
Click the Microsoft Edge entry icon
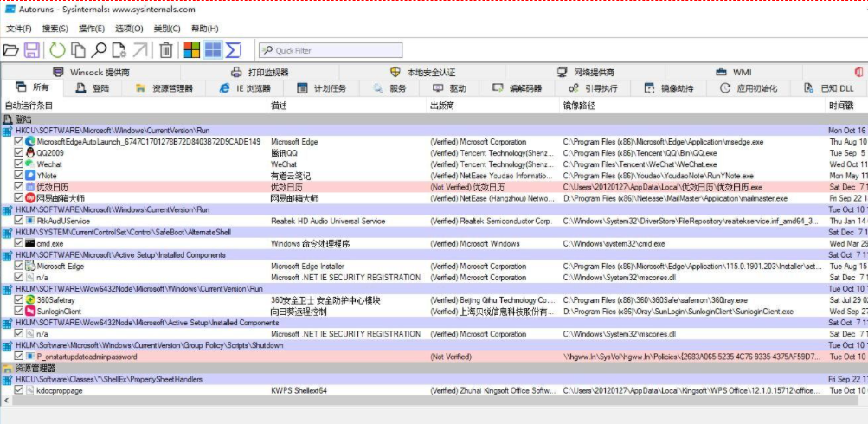tap(30, 142)
